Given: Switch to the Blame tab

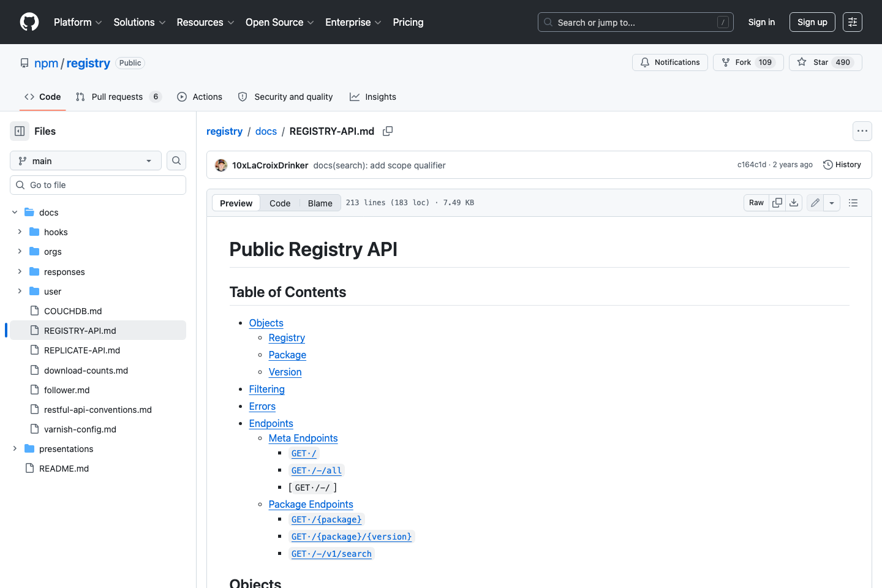Looking at the screenshot, I should click(320, 203).
